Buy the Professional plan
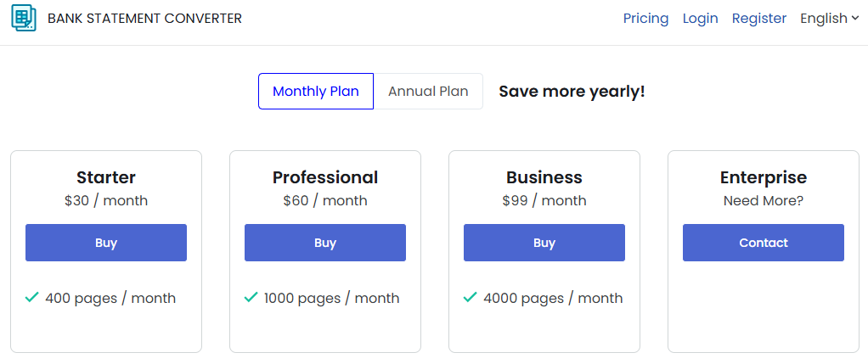868x364 pixels. (325, 243)
